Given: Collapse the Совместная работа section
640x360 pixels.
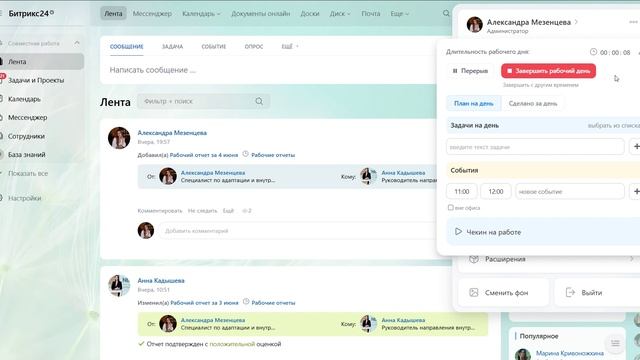Looking at the screenshot, I should 77,43.
